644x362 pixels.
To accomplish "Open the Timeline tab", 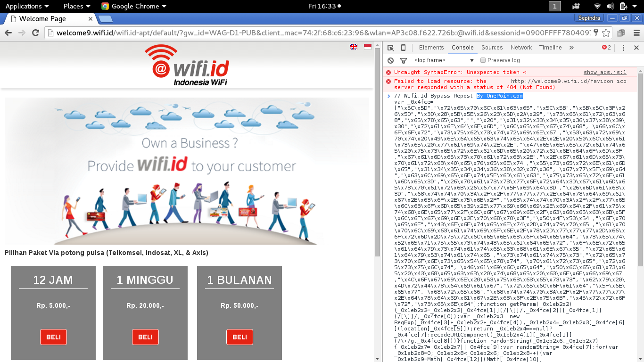I will 551,48.
